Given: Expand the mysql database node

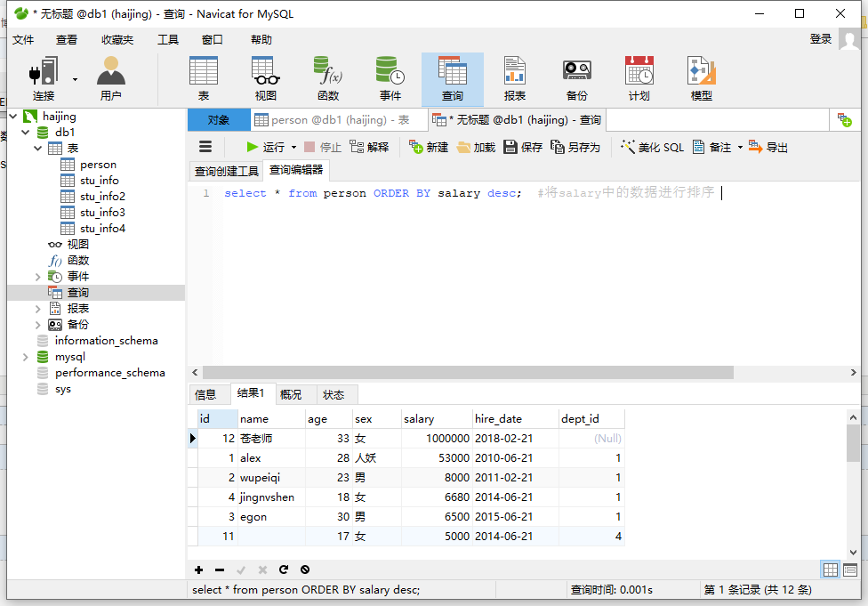Looking at the screenshot, I should (26, 357).
